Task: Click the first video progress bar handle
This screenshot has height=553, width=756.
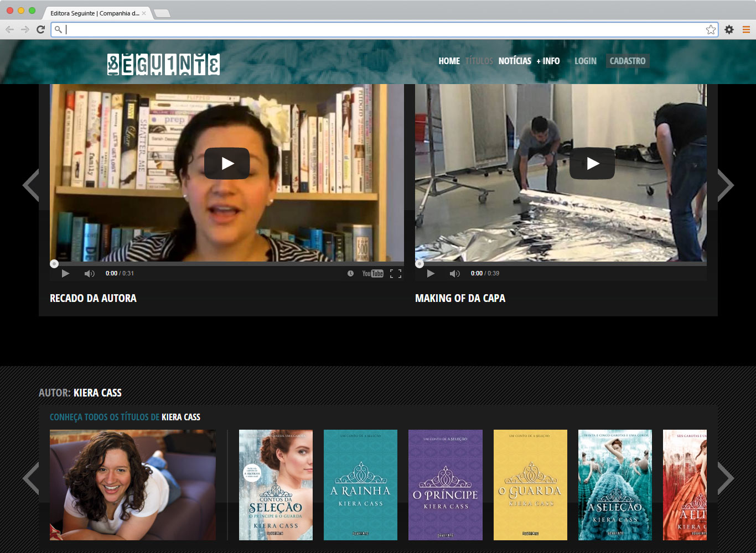Action: [x=54, y=264]
